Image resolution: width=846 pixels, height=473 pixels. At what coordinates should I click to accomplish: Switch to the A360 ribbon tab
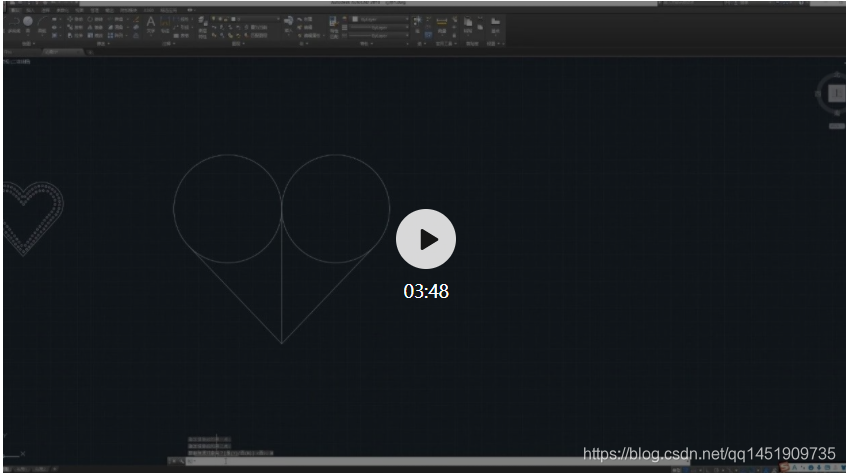[148, 10]
